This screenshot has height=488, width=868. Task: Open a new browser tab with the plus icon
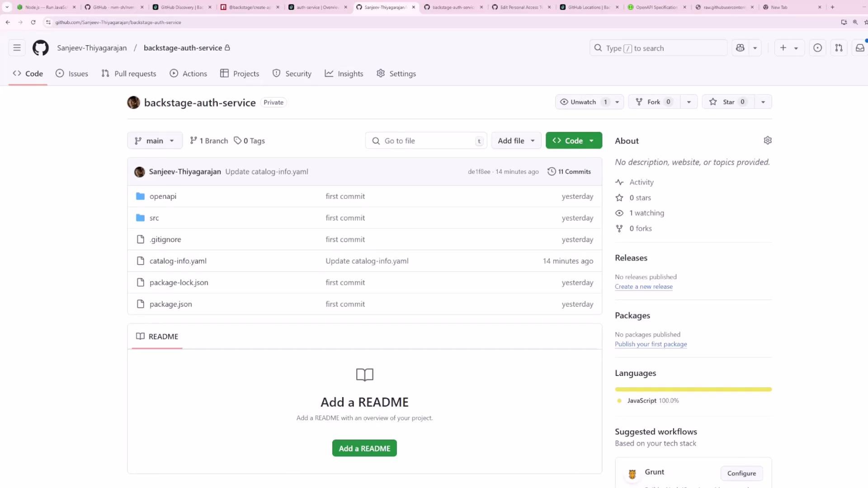point(832,7)
